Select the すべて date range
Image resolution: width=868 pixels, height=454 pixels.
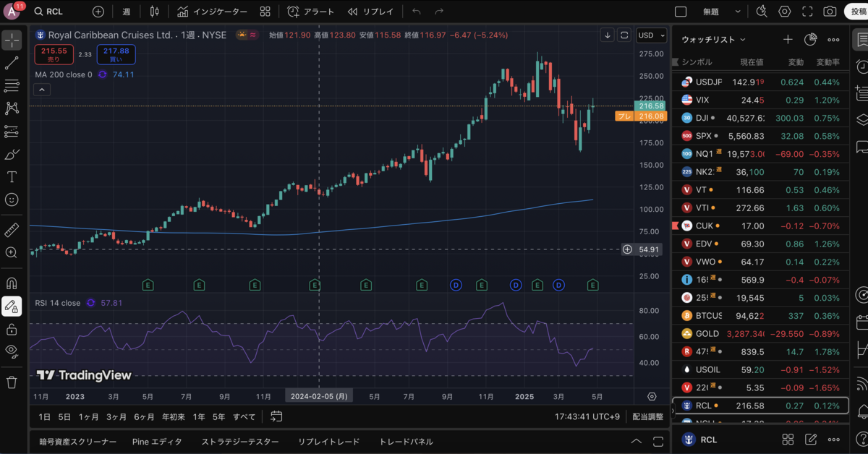click(244, 416)
